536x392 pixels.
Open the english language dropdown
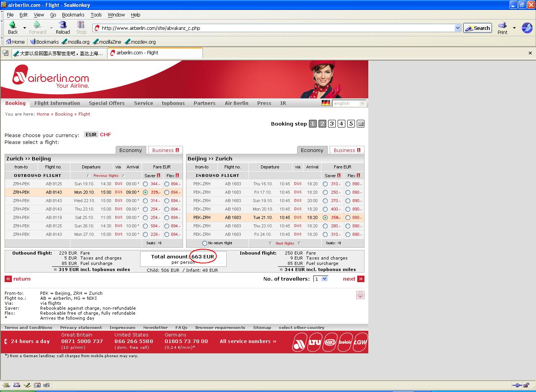(349, 103)
